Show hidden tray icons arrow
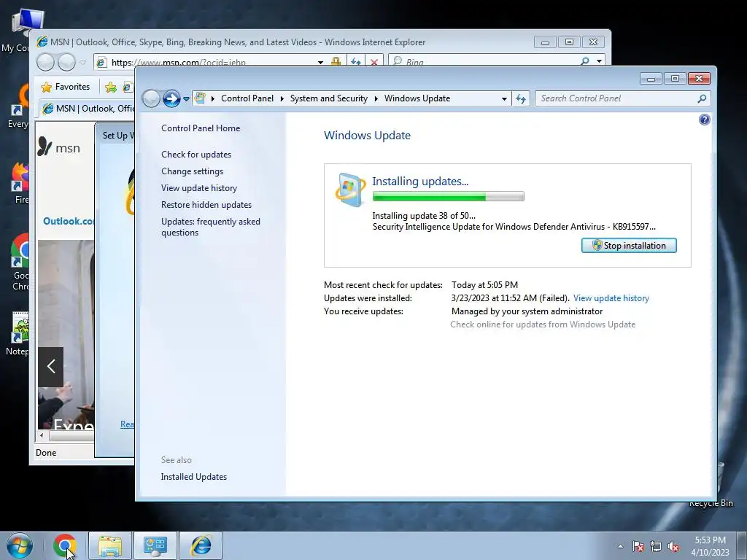Viewport: 747px width, 560px height. [620, 546]
